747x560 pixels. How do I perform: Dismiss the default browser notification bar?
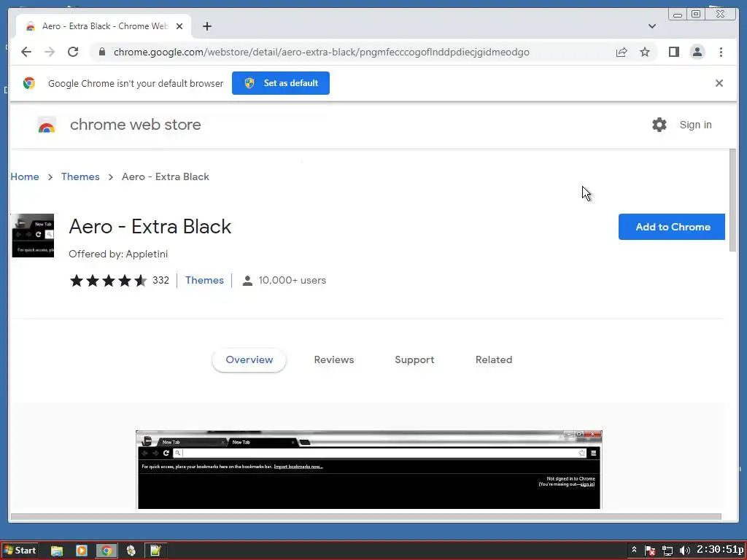[x=719, y=83]
